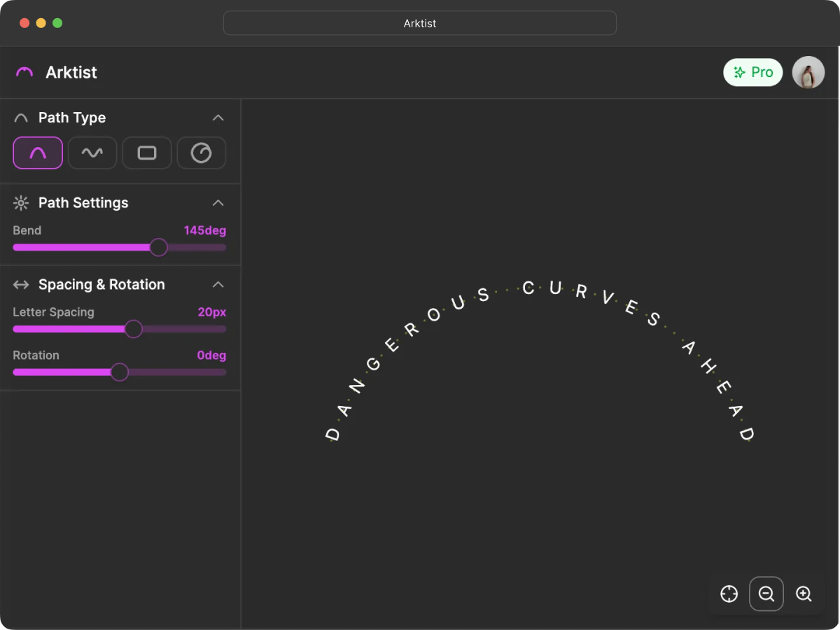Click the Path Settings sun icon
Screen dimensions: 840x630
[20, 202]
